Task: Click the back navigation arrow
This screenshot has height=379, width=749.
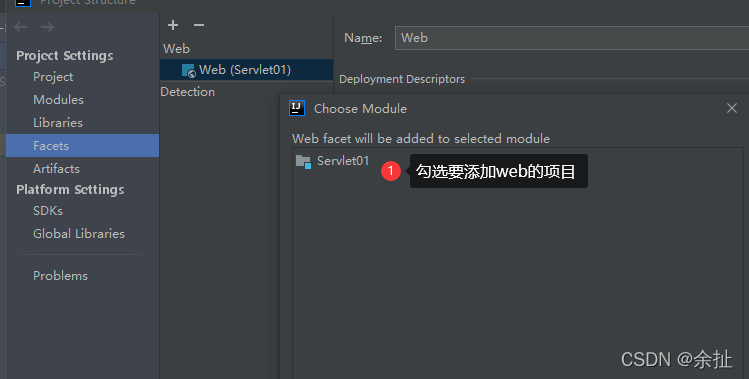Action: point(21,27)
